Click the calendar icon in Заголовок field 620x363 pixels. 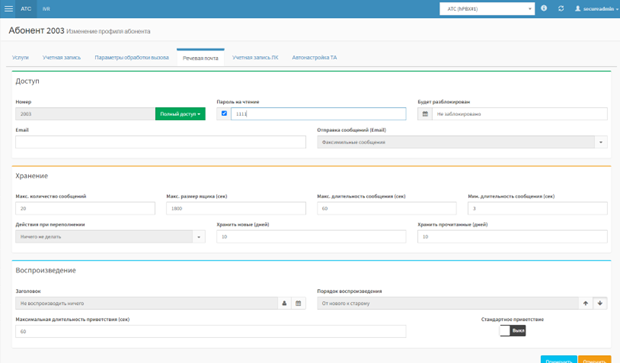299,303
